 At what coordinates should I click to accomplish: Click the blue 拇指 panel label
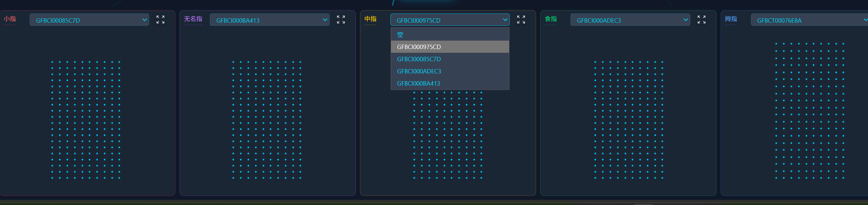pos(731,19)
